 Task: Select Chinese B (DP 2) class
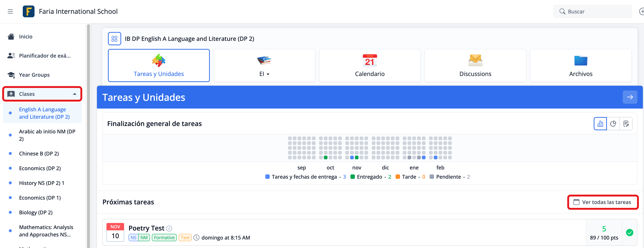[x=39, y=154]
